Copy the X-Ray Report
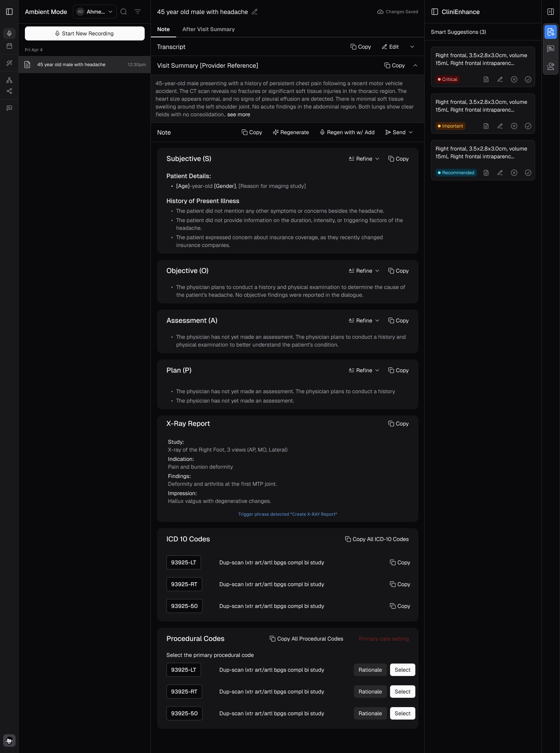This screenshot has height=753, width=560. (x=399, y=424)
